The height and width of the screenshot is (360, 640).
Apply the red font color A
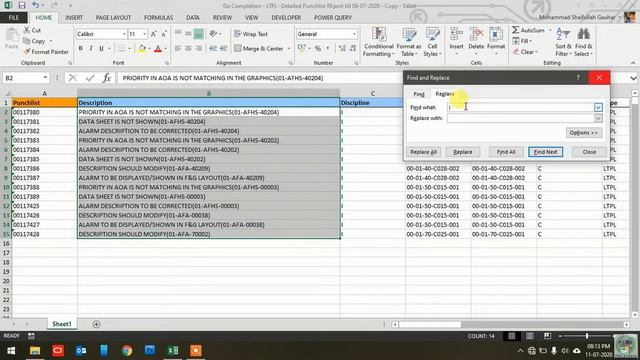(x=158, y=49)
